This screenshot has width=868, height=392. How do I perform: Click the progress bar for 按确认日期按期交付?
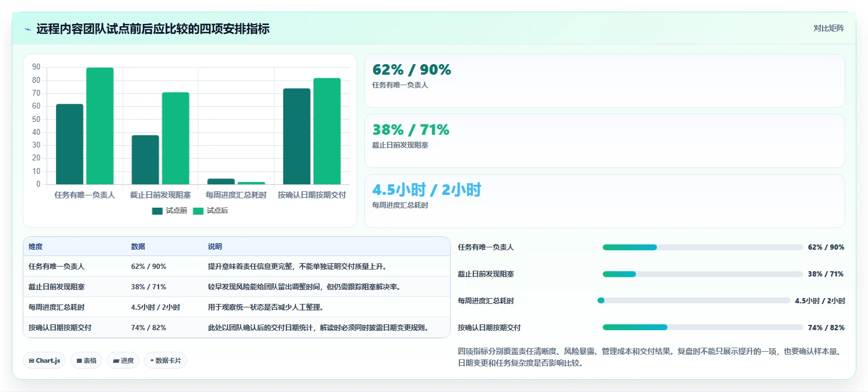tap(703, 327)
